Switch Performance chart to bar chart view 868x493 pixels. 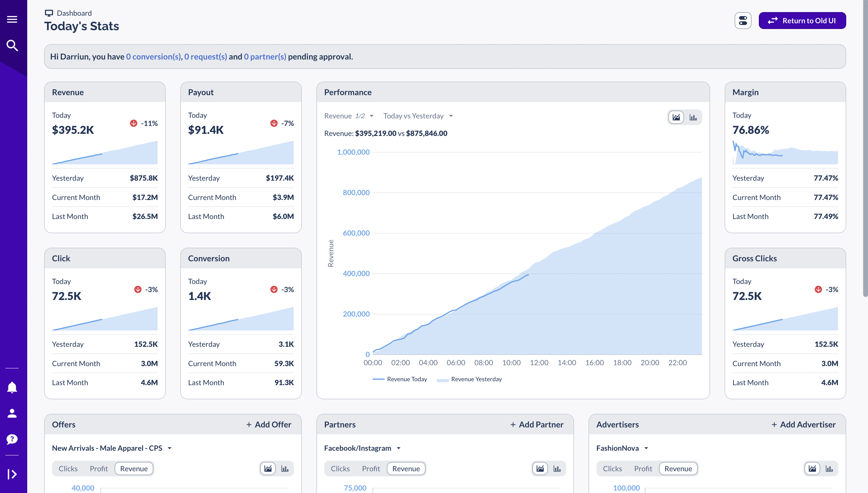693,117
